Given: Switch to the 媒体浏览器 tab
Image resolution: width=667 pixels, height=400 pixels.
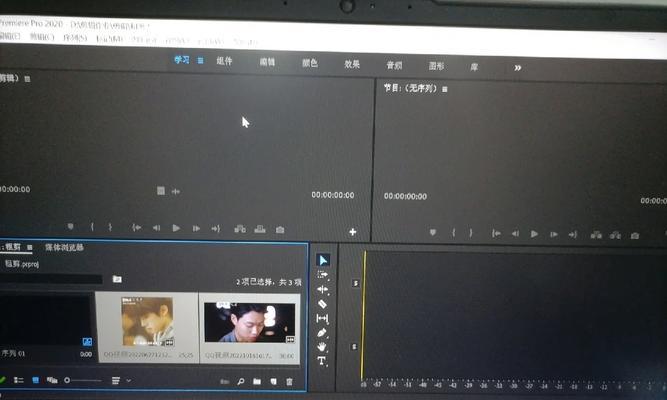Looking at the screenshot, I should (x=64, y=247).
